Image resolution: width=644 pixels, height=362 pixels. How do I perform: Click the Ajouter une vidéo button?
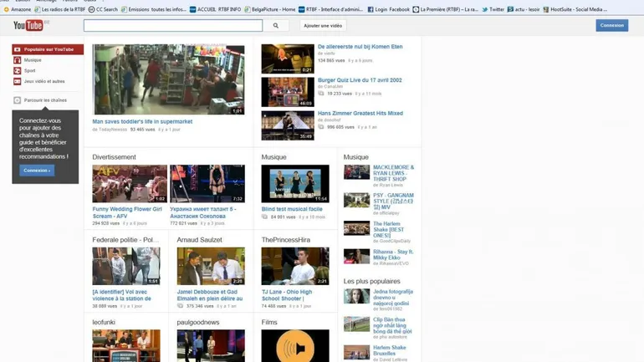pos(323,26)
